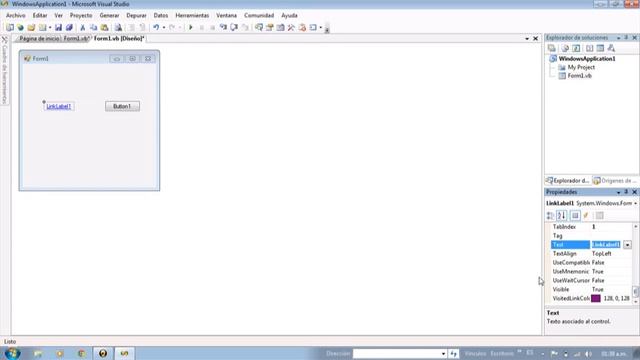
Task: Click the Cut scissors icon
Action: [x=82, y=27]
